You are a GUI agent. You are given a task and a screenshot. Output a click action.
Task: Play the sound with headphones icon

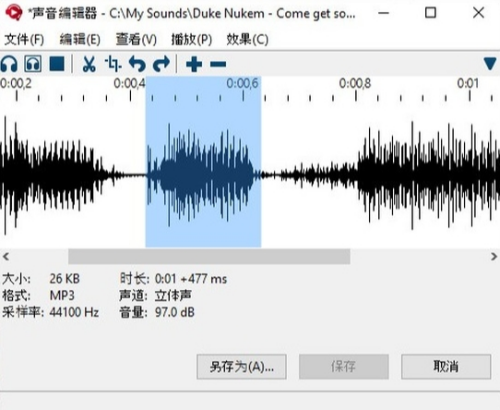(9, 64)
